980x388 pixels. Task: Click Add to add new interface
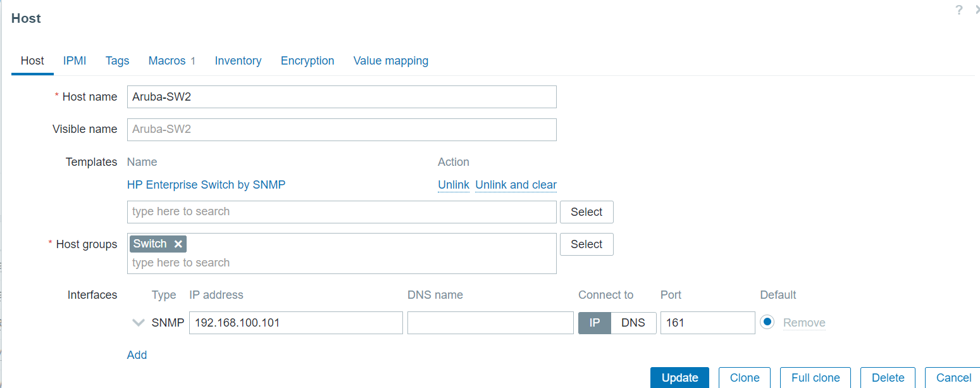[x=137, y=355]
